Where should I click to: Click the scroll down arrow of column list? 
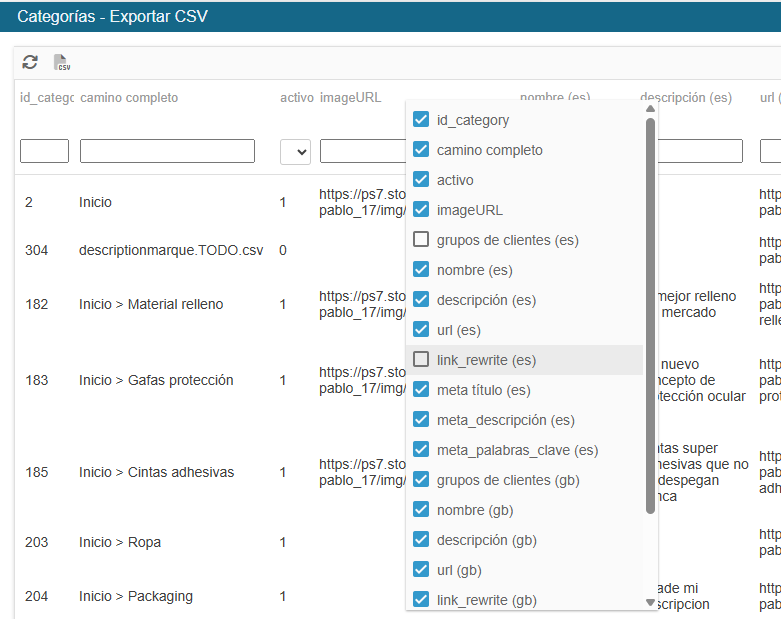(x=650, y=602)
